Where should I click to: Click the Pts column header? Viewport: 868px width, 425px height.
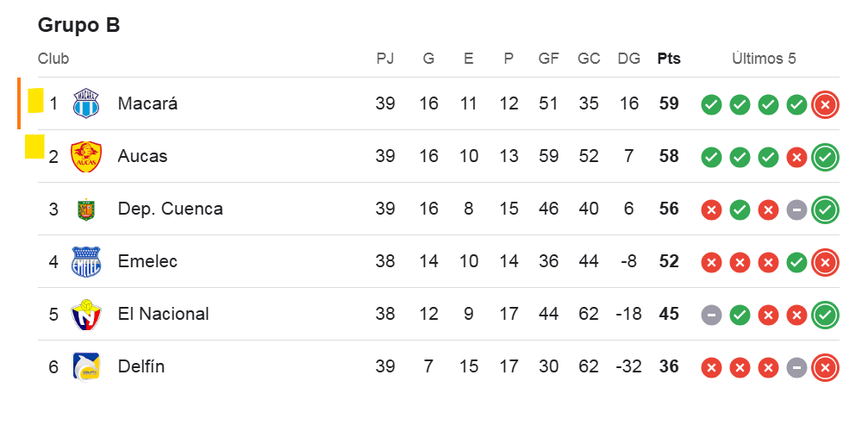[669, 59]
